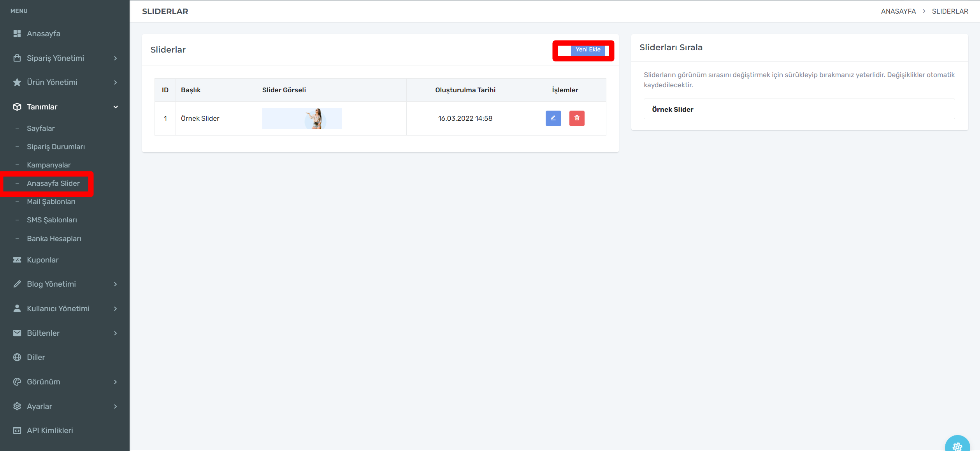Expand the Görünüm menu arrow
The height and width of the screenshot is (451, 980).
115,382
